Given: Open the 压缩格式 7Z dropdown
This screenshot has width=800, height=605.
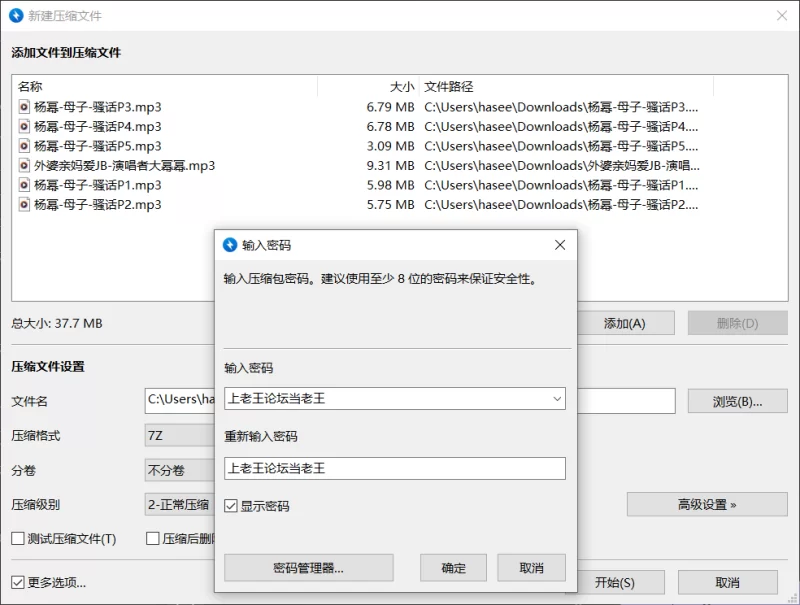Looking at the screenshot, I should (x=180, y=436).
